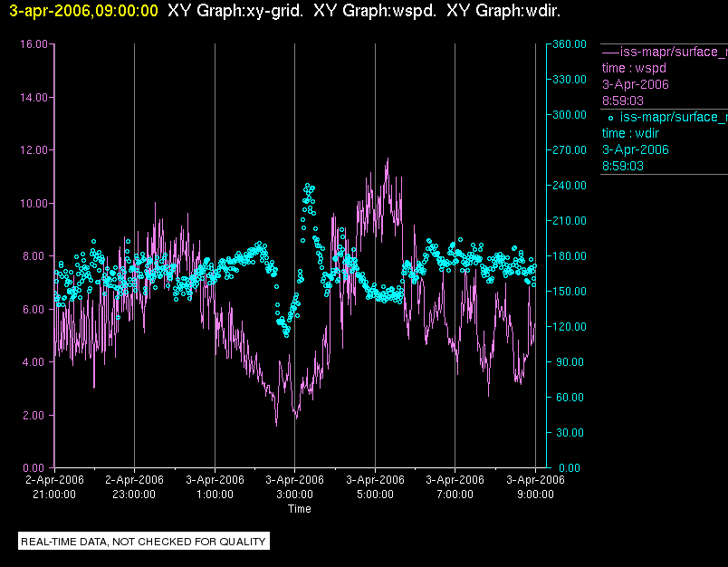Click the 'Time' x-axis title
Viewport: 728px width, 567px height.
300,509
